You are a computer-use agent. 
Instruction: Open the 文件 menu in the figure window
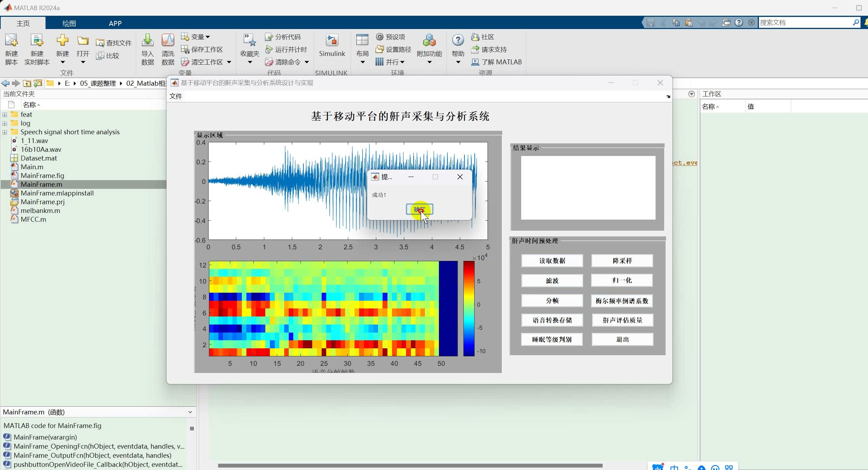175,96
